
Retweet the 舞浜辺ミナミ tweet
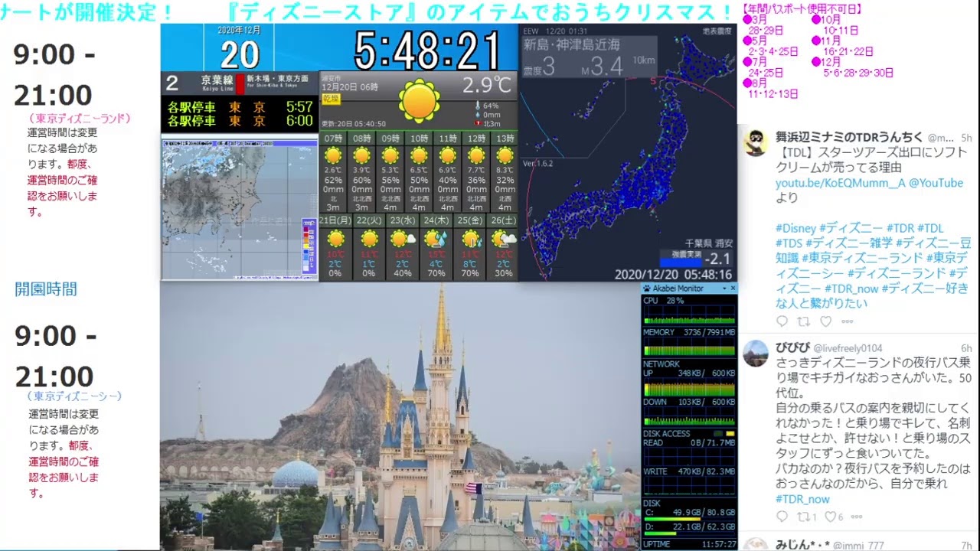(804, 322)
